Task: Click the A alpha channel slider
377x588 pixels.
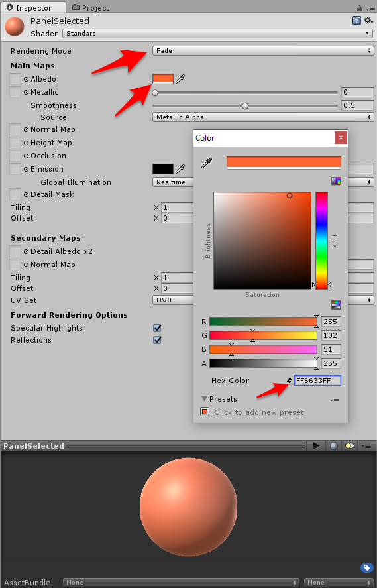Action: [263, 363]
